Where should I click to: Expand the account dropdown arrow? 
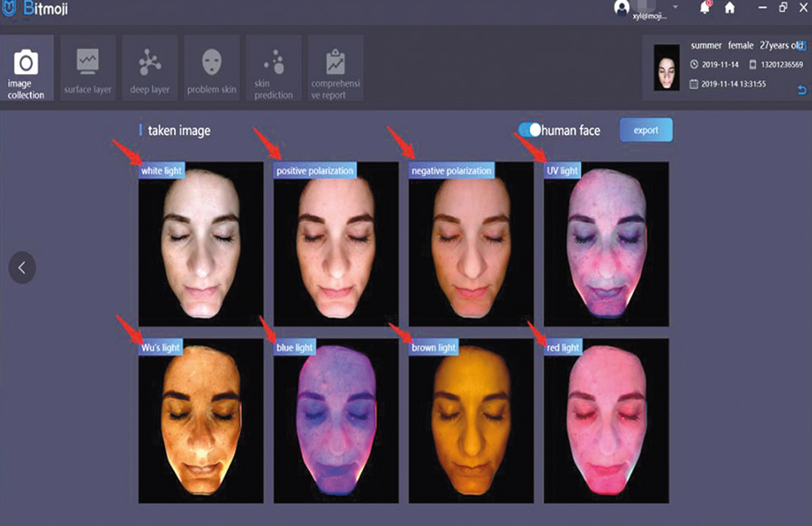tap(676, 7)
